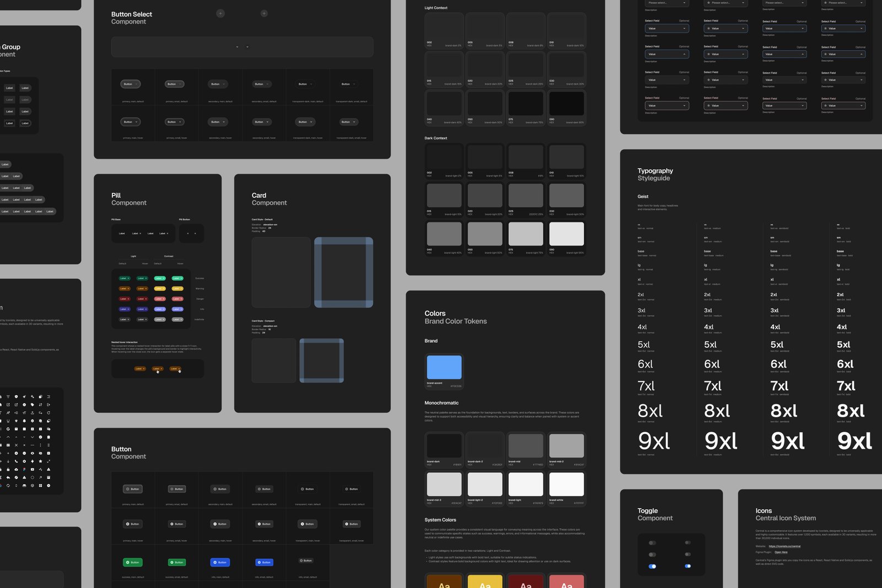This screenshot has width=882, height=588.
Task: Click blue 'info, main, default' button
Action: click(220, 563)
